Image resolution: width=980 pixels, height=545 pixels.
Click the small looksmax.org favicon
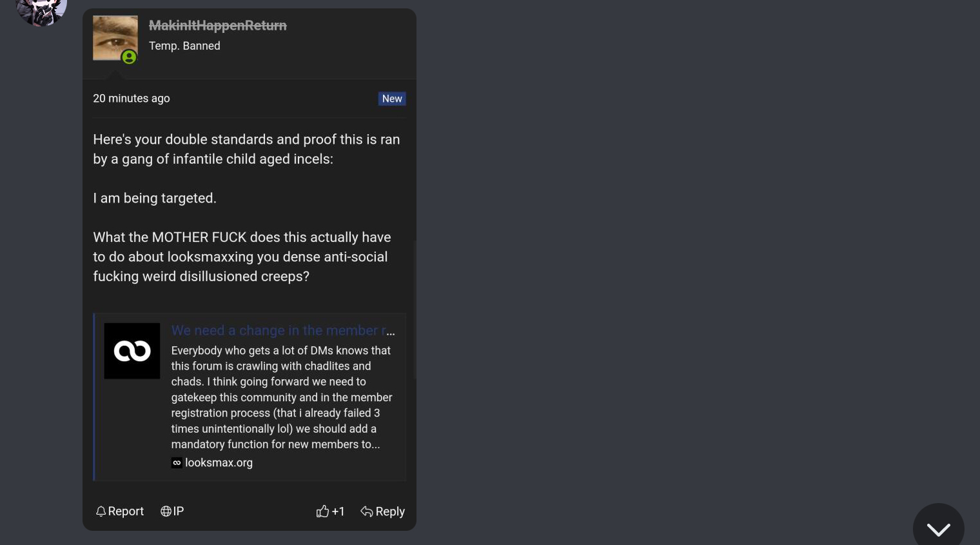click(177, 462)
